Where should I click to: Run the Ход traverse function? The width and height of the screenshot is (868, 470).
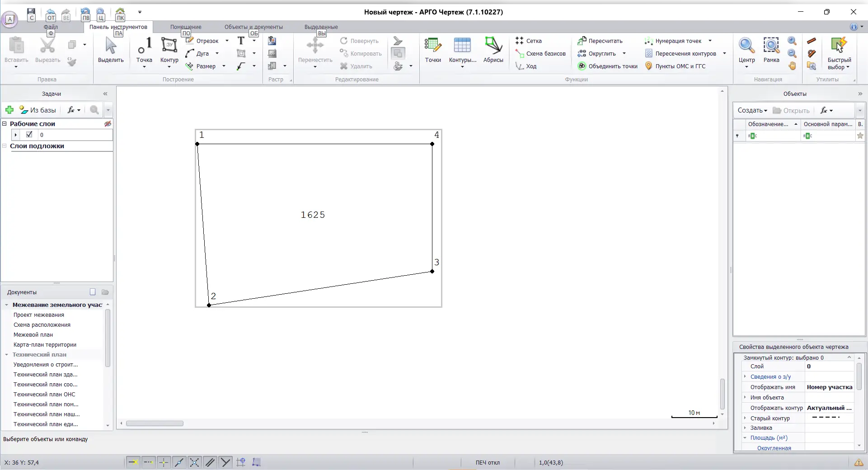(x=526, y=66)
